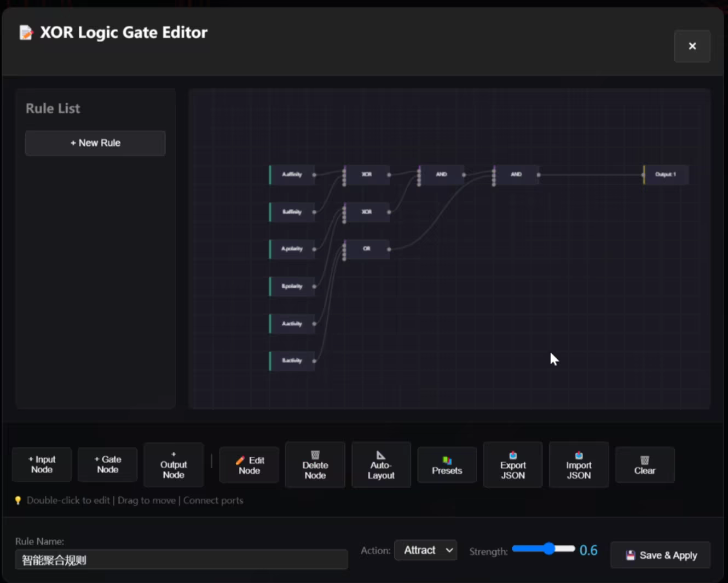Add a new Gate Node
728x583 pixels.
coord(107,464)
